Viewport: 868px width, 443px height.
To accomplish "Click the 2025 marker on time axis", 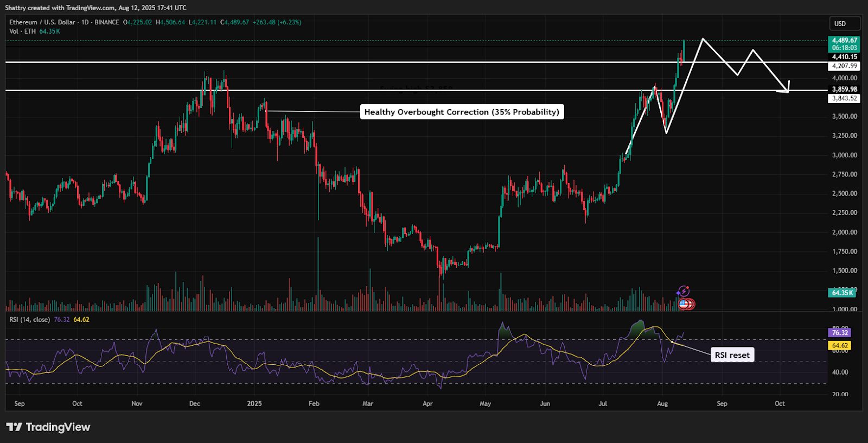I will [254, 403].
